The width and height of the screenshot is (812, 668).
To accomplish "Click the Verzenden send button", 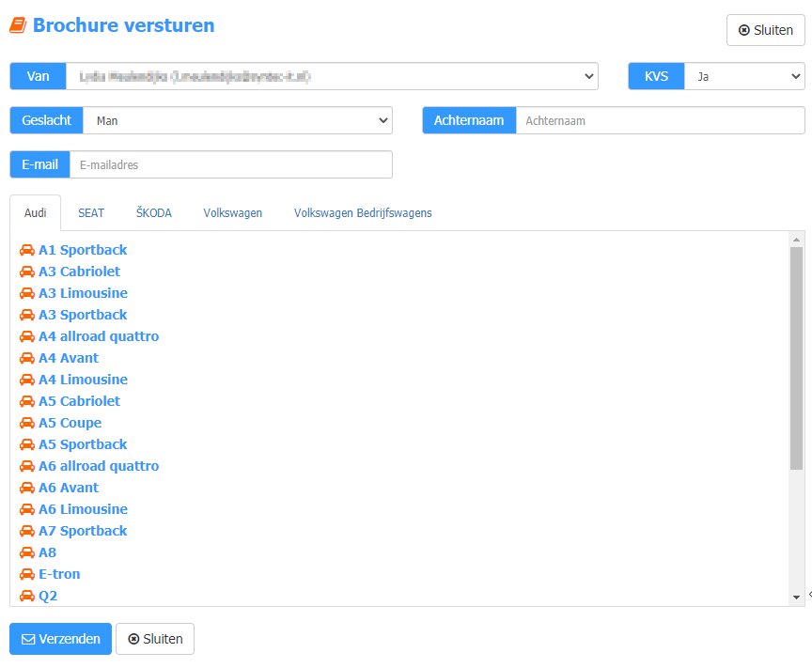I will 60,639.
